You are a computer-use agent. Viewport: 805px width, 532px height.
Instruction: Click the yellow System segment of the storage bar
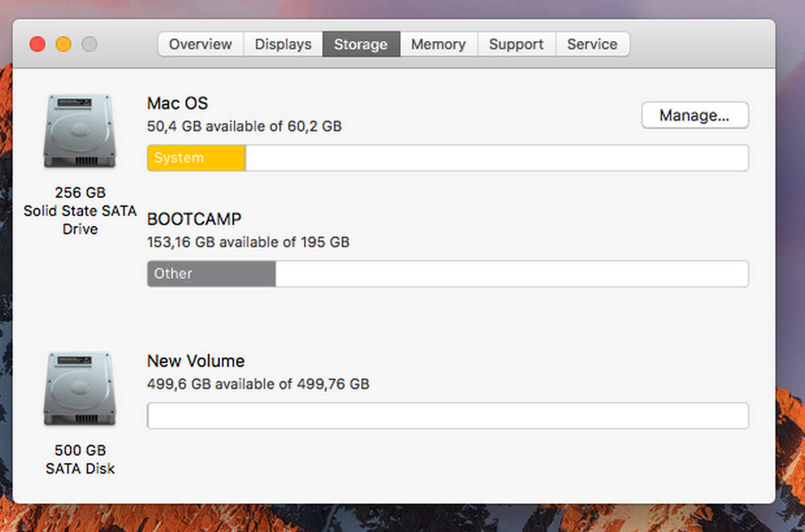(x=195, y=158)
